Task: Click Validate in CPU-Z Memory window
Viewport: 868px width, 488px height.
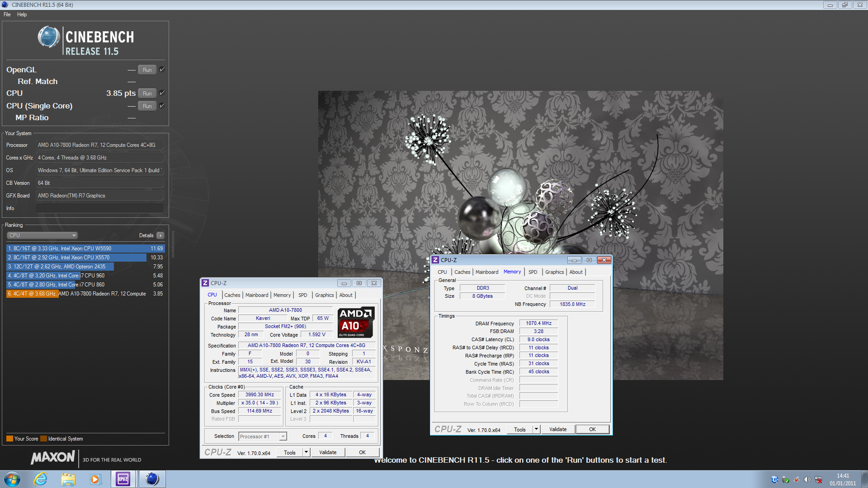Action: coord(558,429)
